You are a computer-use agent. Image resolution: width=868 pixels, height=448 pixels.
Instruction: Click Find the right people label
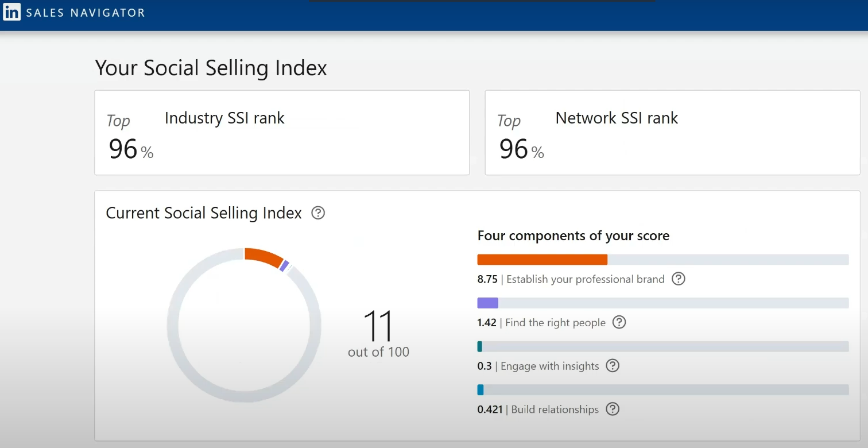click(x=555, y=323)
